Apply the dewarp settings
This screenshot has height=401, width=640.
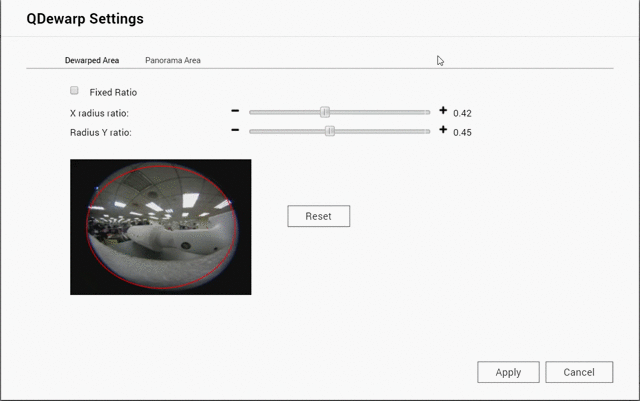click(508, 372)
